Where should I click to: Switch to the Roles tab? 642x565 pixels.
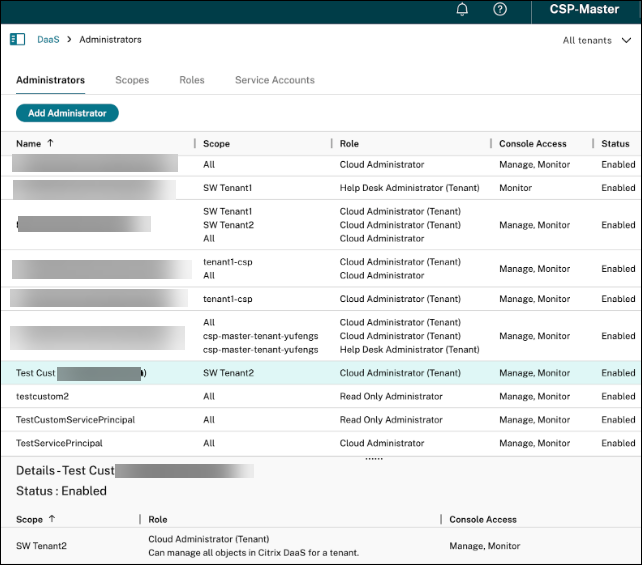pos(192,80)
